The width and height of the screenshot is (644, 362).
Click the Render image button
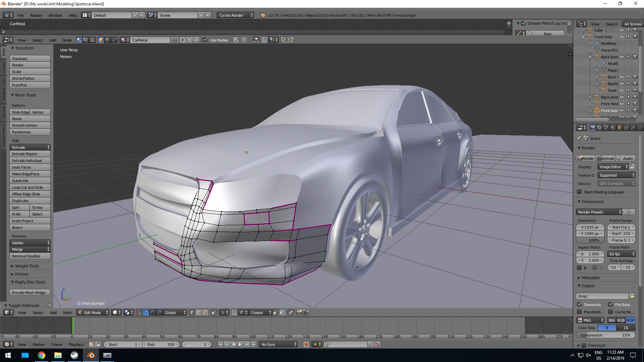586,158
